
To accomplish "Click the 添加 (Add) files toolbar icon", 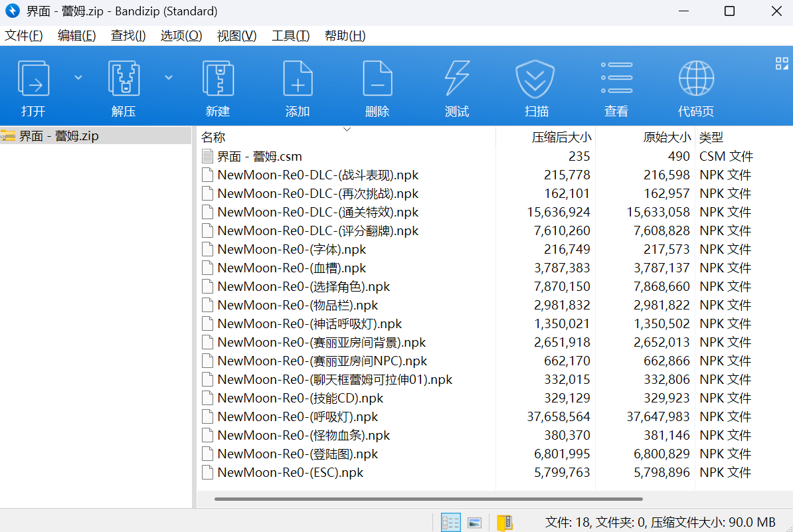I will click(298, 79).
